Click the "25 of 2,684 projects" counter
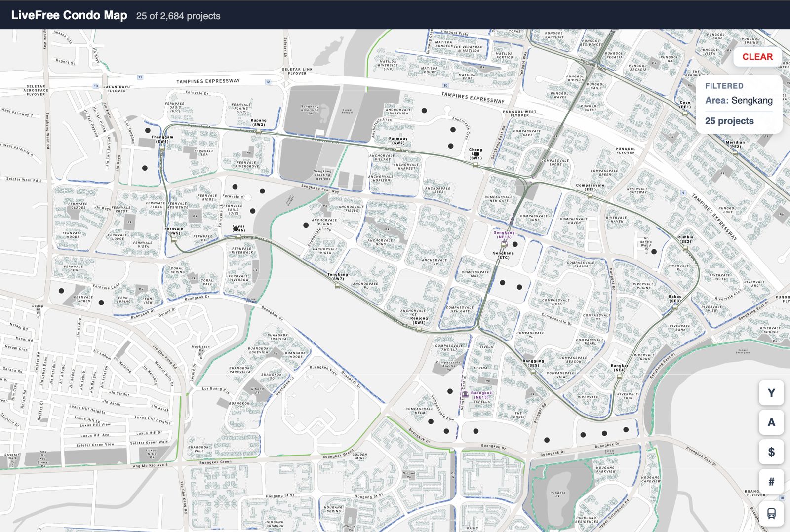Screen dimensions: 790x532 178,16
